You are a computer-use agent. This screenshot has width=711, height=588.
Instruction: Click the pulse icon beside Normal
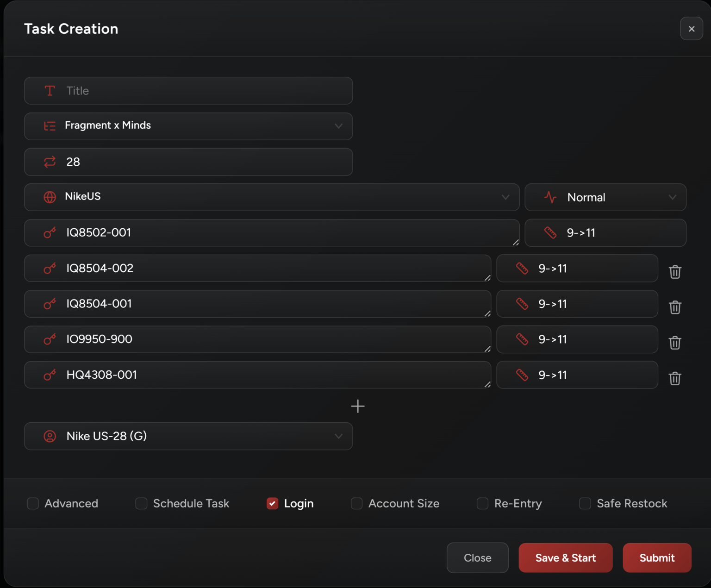click(550, 197)
